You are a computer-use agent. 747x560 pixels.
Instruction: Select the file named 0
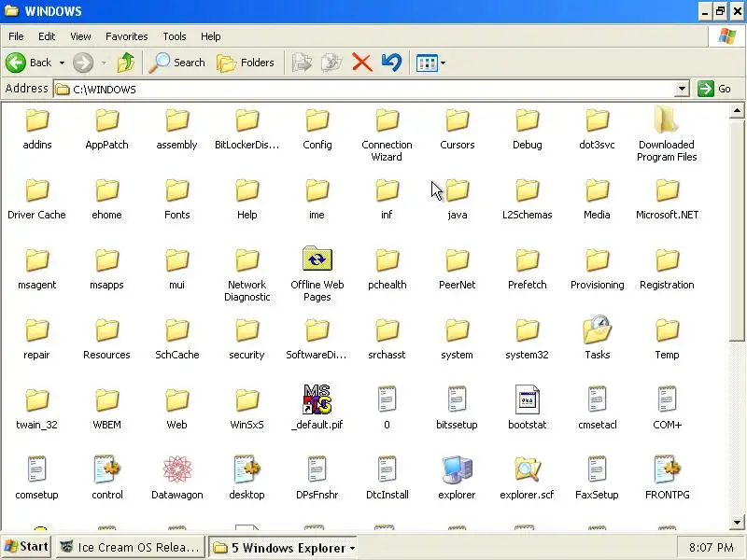tap(387, 407)
